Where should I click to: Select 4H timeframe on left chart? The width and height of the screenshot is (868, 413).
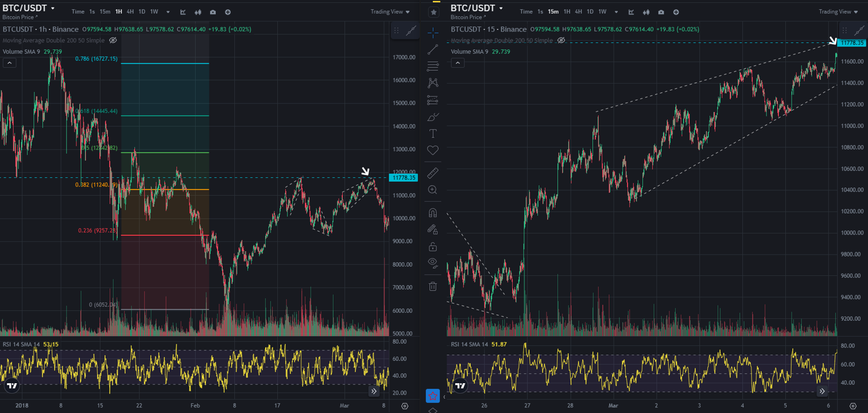coord(130,11)
